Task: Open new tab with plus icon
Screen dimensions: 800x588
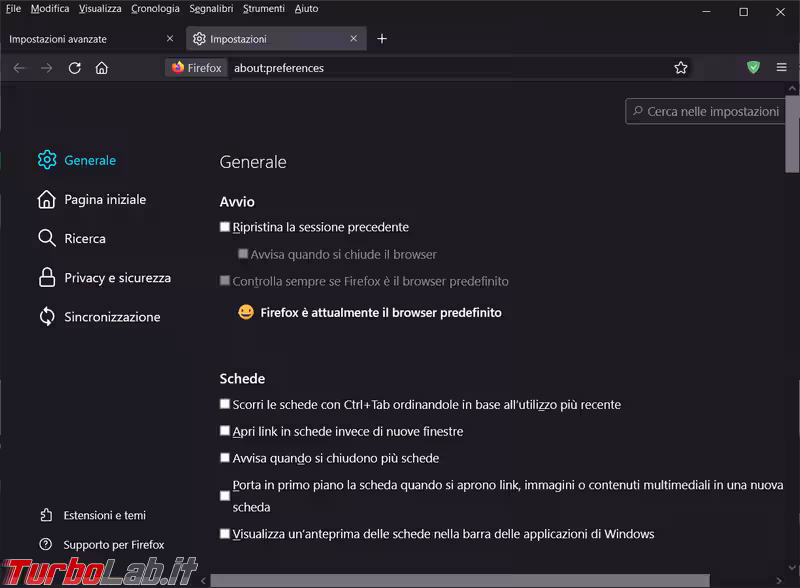Action: point(382,39)
